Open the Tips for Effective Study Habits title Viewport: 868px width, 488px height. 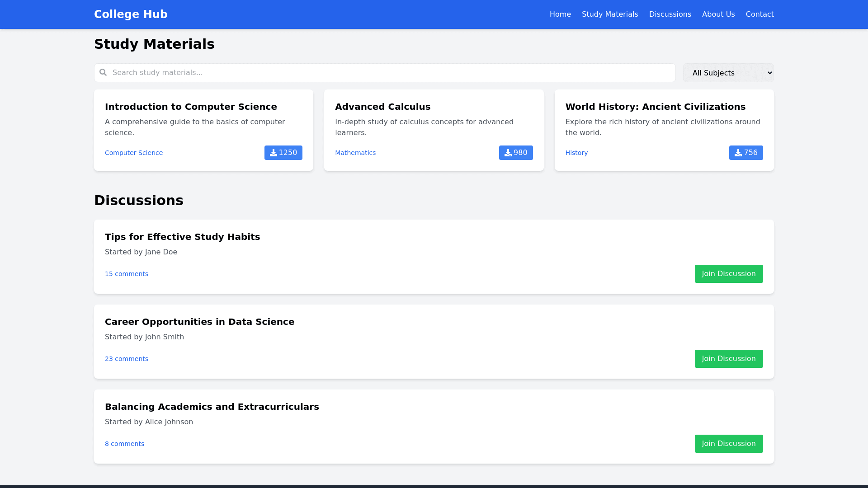tap(182, 237)
